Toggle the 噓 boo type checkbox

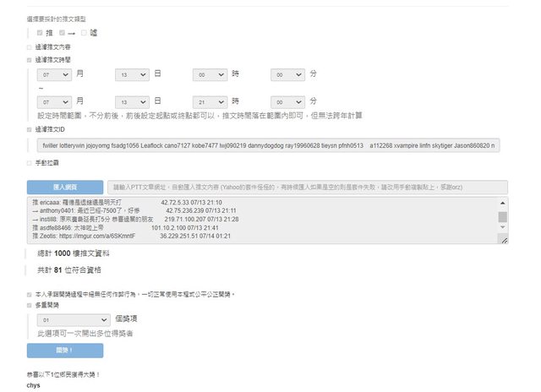click(84, 32)
